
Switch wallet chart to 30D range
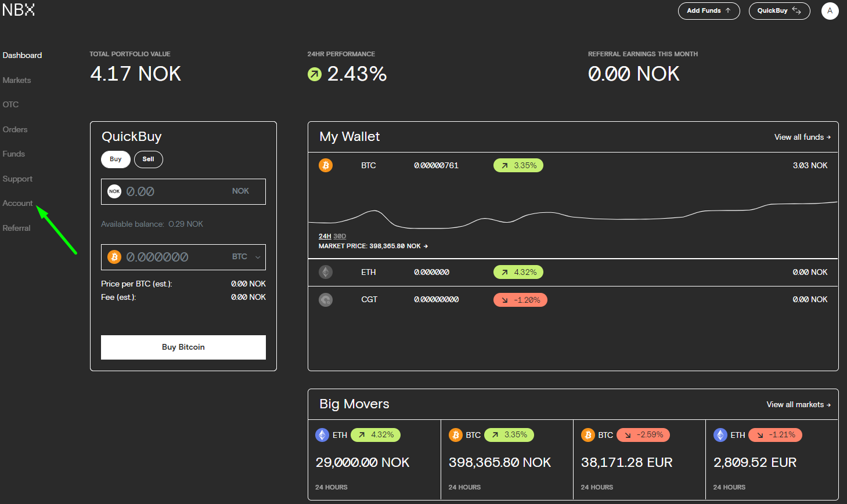pyautogui.click(x=340, y=237)
